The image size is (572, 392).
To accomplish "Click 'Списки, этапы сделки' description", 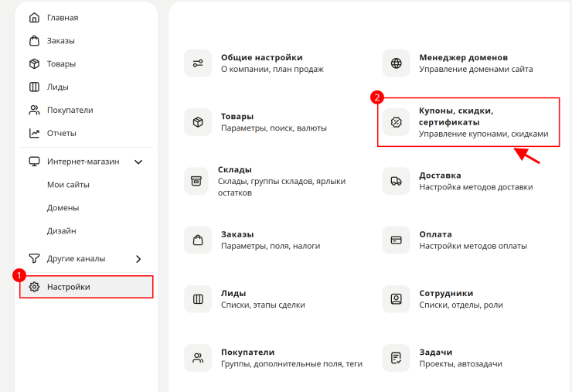I will (x=263, y=305).
